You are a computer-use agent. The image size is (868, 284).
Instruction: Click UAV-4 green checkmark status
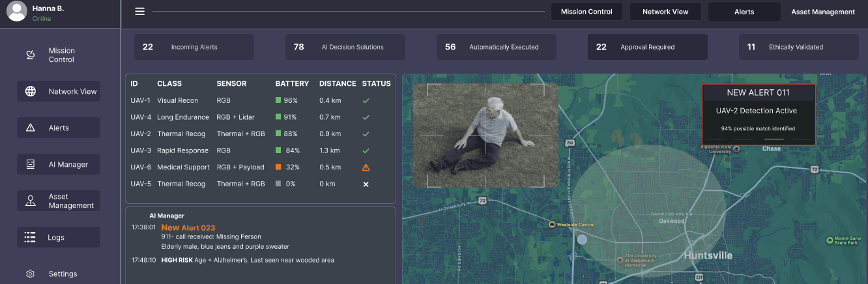(366, 117)
